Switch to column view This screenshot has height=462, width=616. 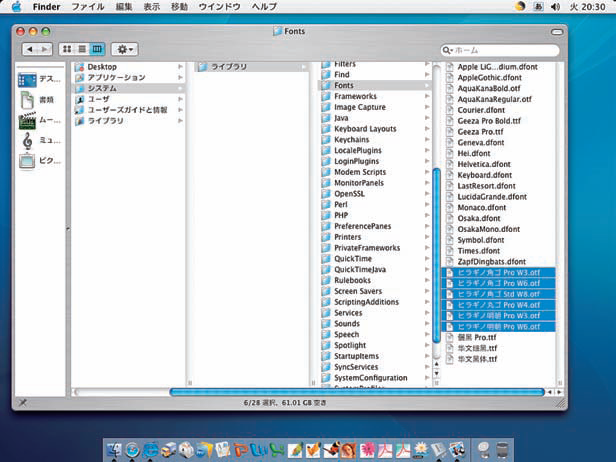[x=97, y=49]
